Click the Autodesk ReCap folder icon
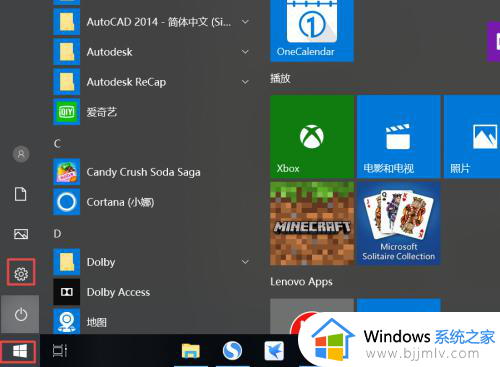The height and width of the screenshot is (367, 500). point(67,82)
